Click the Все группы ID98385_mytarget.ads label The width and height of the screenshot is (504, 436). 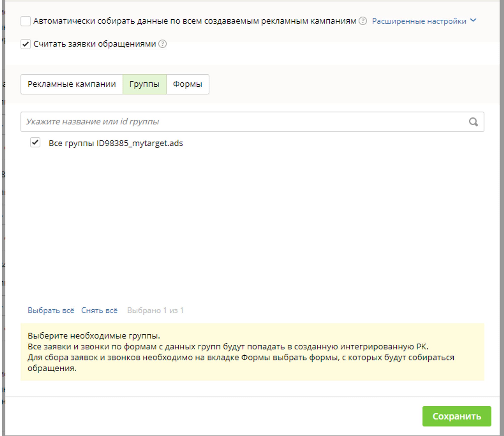pyautogui.click(x=116, y=143)
